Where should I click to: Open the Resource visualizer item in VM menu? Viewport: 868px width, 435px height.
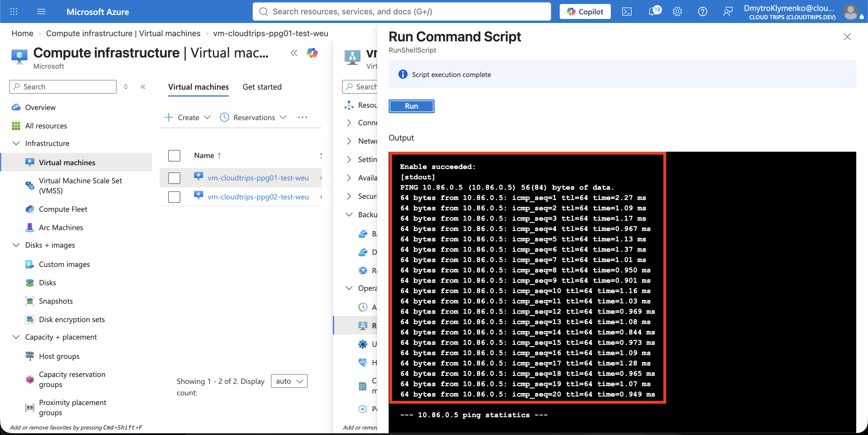361,105
